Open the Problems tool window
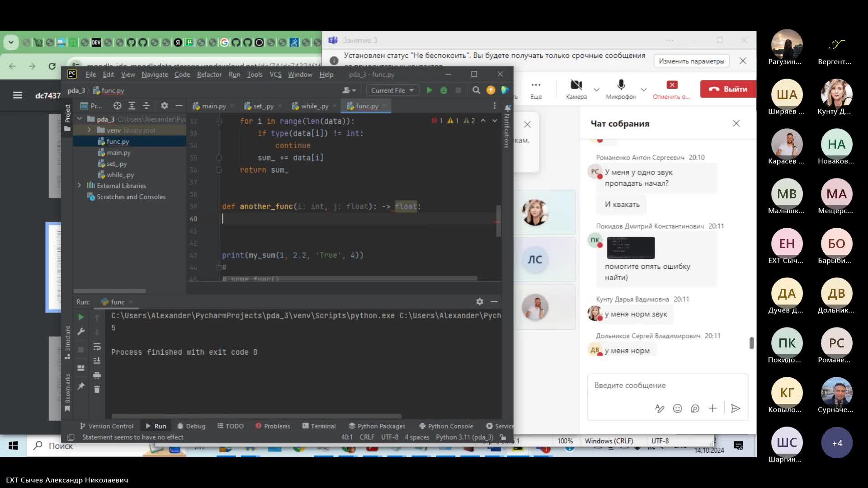Viewport: 868px width, 488px height. tap(273, 426)
